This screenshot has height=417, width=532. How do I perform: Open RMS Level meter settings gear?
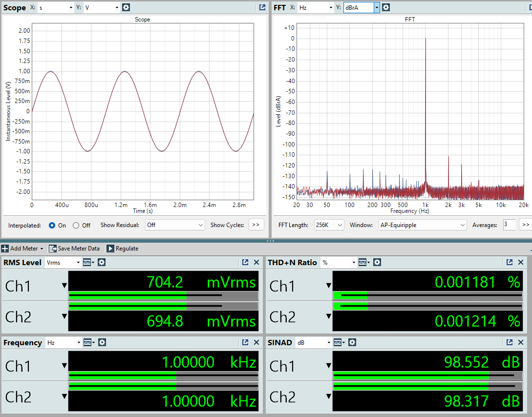coord(102,262)
